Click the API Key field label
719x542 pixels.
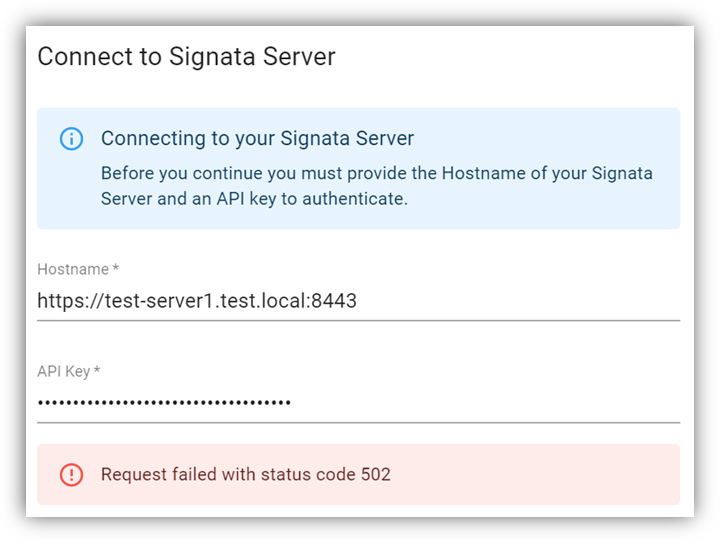(63, 371)
